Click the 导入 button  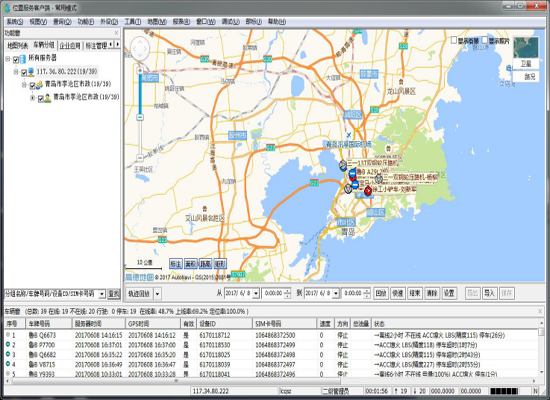point(489,293)
